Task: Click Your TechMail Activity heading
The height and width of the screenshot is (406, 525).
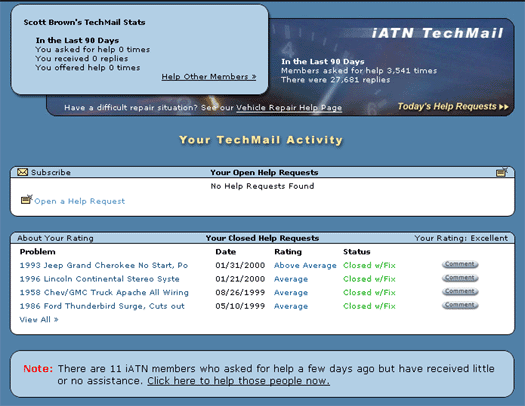Action: [x=261, y=140]
